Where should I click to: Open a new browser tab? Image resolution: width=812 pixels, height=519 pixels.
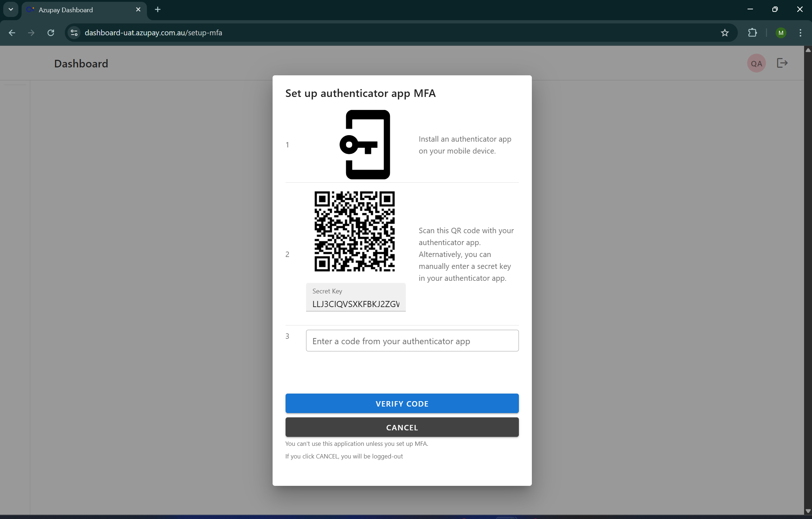[x=158, y=10]
